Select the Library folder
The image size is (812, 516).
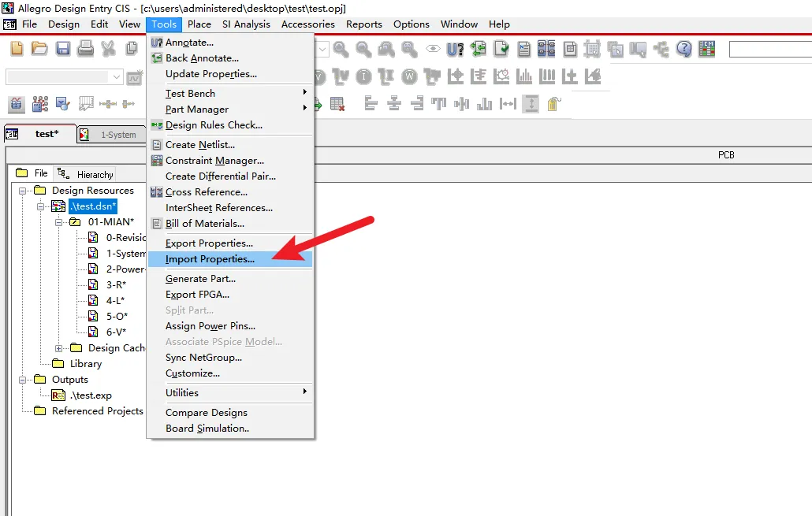(x=86, y=364)
